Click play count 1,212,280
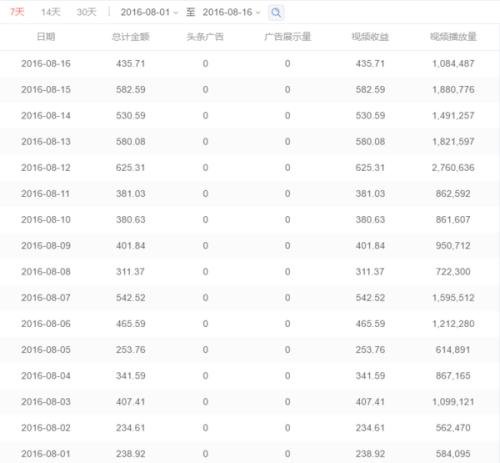Viewport: 500px width, 463px height. point(453,324)
